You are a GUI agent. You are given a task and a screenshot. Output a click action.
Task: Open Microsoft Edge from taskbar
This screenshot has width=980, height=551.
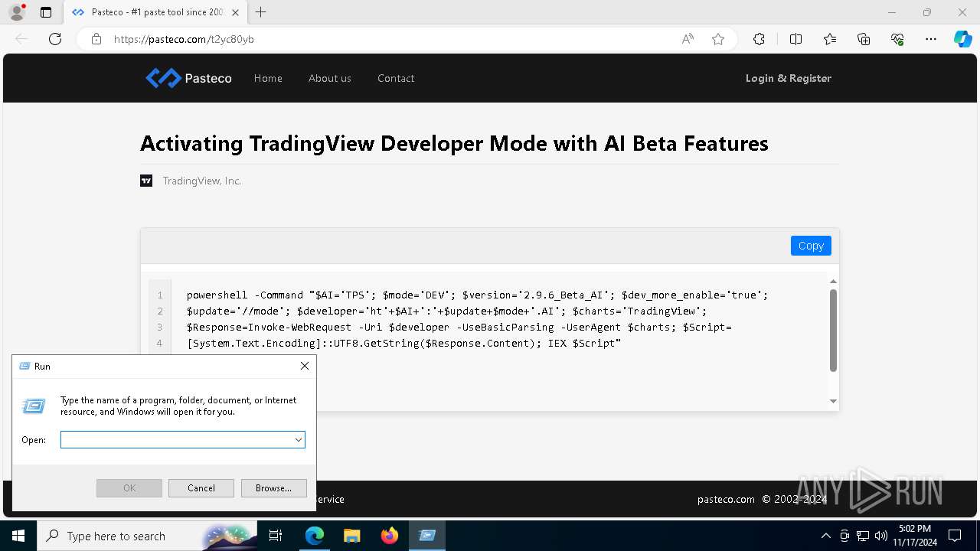click(x=315, y=536)
